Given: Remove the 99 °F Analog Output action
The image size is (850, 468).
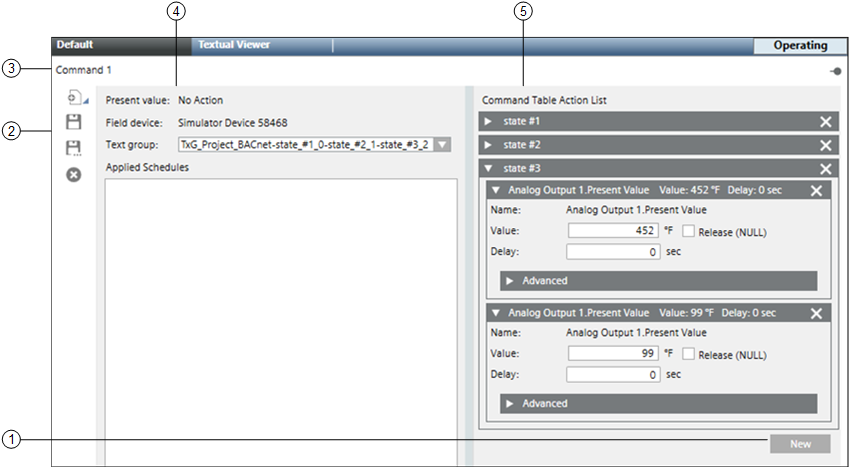Looking at the screenshot, I should [x=816, y=313].
